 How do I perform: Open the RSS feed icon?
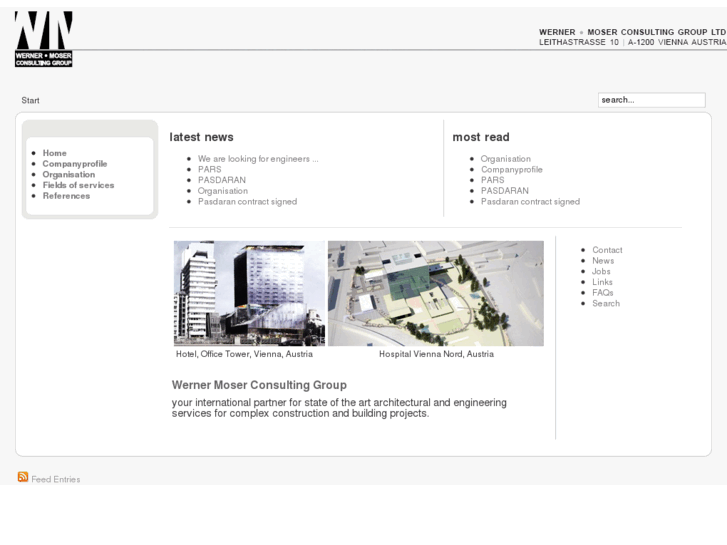pyautogui.click(x=23, y=477)
